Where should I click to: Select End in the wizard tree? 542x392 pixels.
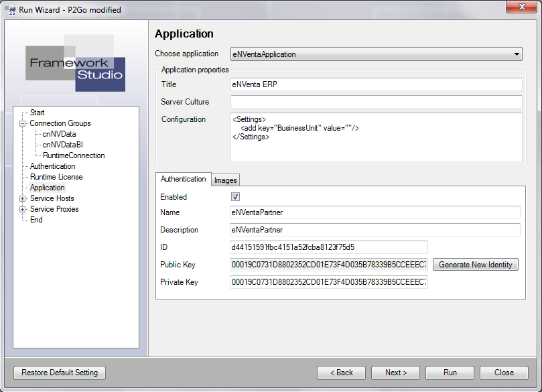coord(36,220)
